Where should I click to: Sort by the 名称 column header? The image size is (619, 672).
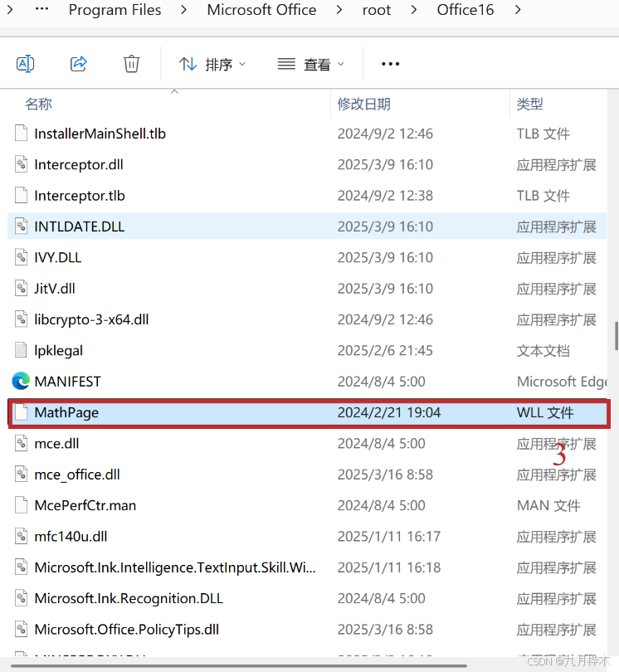(x=38, y=104)
